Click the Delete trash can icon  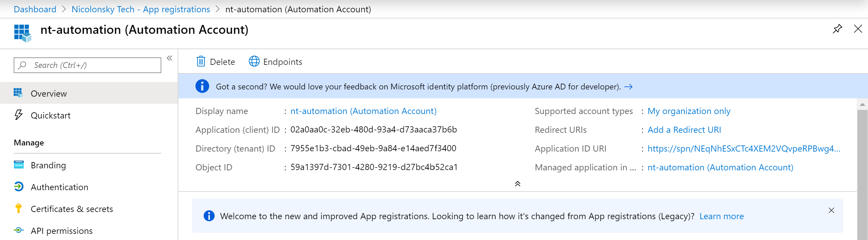pos(201,61)
